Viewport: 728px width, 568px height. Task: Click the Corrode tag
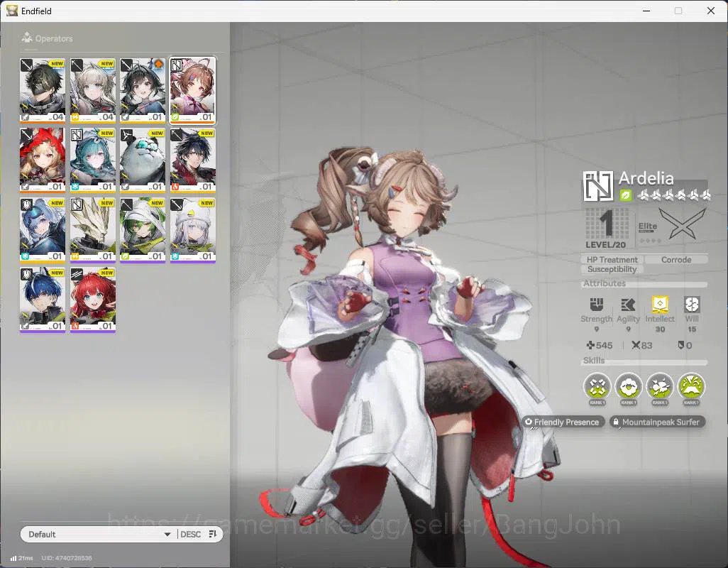[x=676, y=260]
